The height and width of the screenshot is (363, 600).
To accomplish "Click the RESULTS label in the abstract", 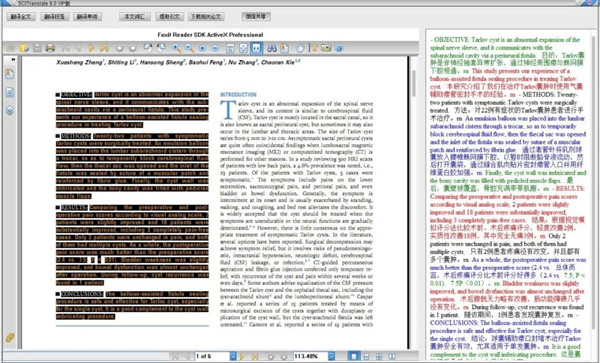I will tap(74, 208).
